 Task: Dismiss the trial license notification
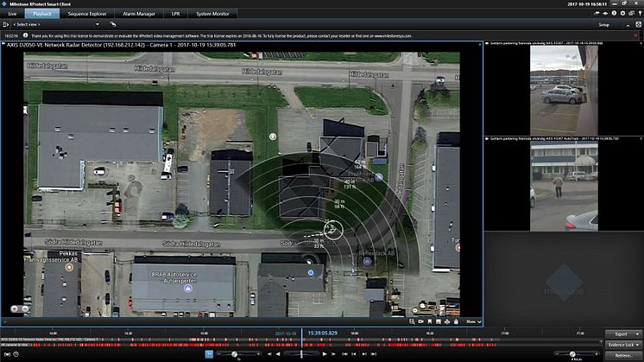(636, 35)
